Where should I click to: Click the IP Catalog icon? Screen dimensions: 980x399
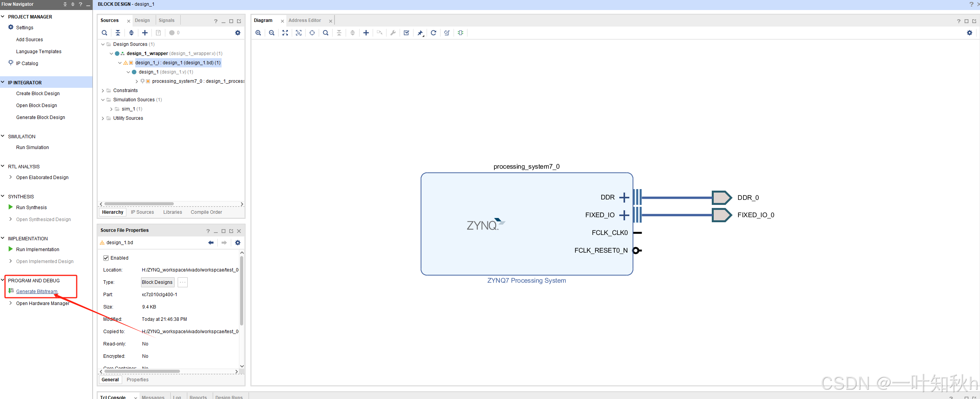pyautogui.click(x=11, y=63)
